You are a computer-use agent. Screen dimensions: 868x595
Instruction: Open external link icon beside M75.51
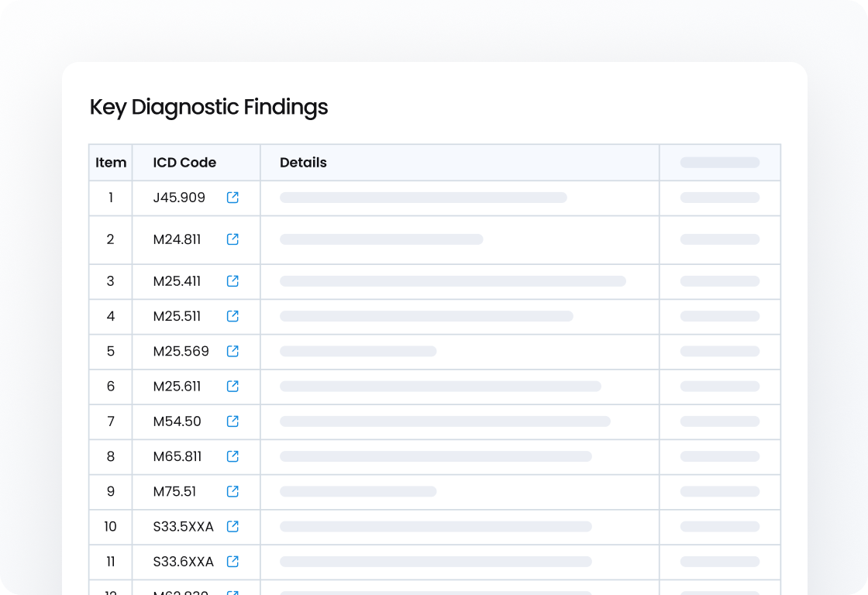click(232, 491)
